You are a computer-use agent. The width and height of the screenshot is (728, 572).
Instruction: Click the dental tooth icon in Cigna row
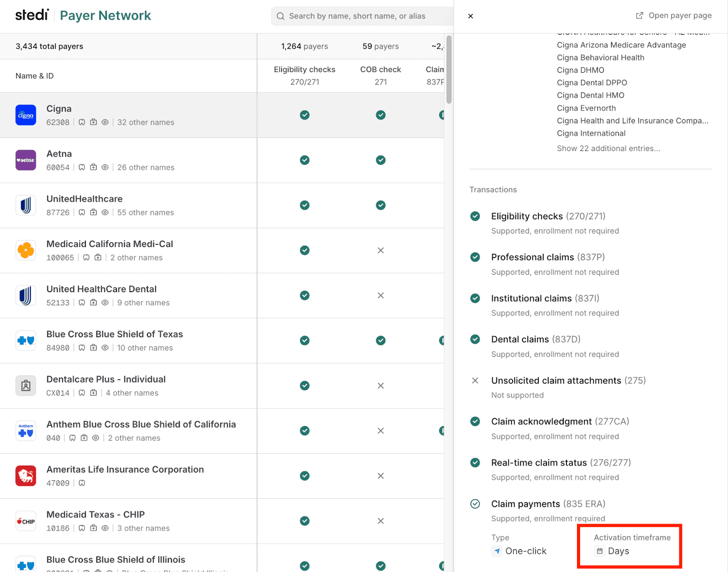[x=82, y=122]
